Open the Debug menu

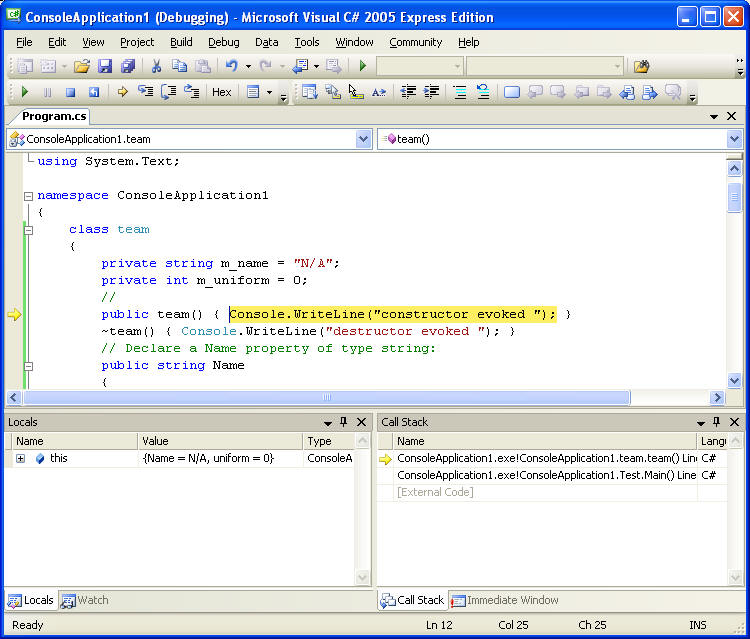[223, 42]
